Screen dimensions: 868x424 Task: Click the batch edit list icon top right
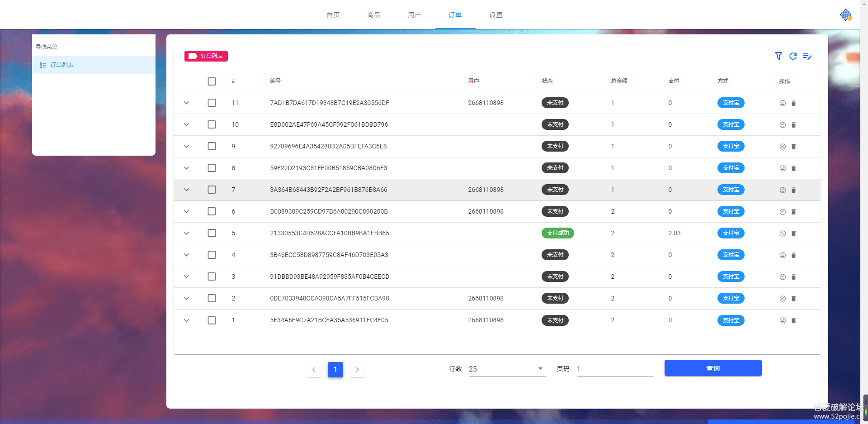coord(808,56)
